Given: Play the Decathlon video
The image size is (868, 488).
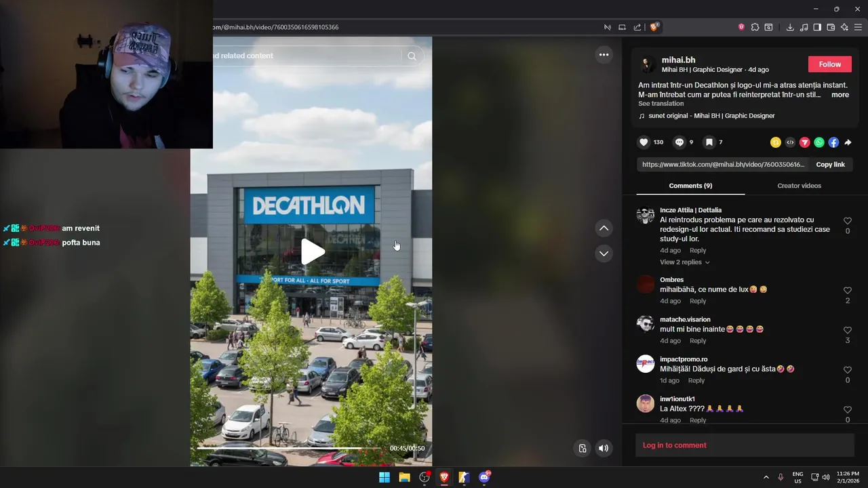Looking at the screenshot, I should [x=313, y=251].
